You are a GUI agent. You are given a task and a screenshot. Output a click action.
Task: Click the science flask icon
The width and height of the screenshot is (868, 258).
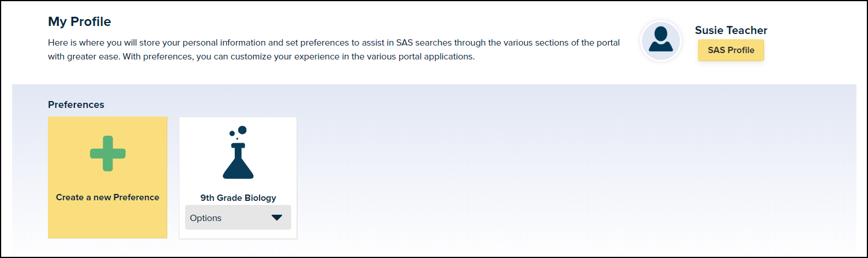click(238, 163)
